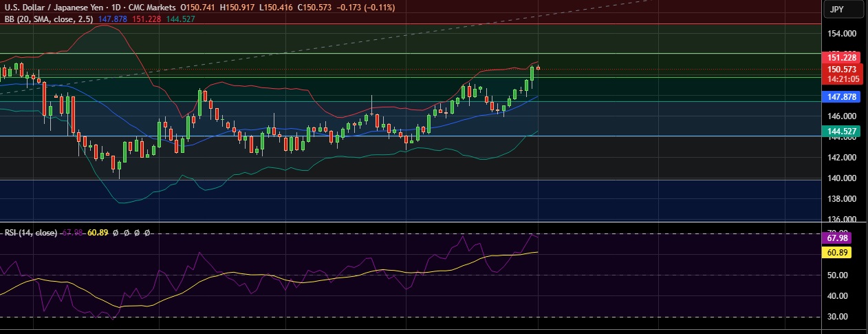Click the close price C150.573 in the legend
Screen dimensions: 868x334
[x=305, y=6]
